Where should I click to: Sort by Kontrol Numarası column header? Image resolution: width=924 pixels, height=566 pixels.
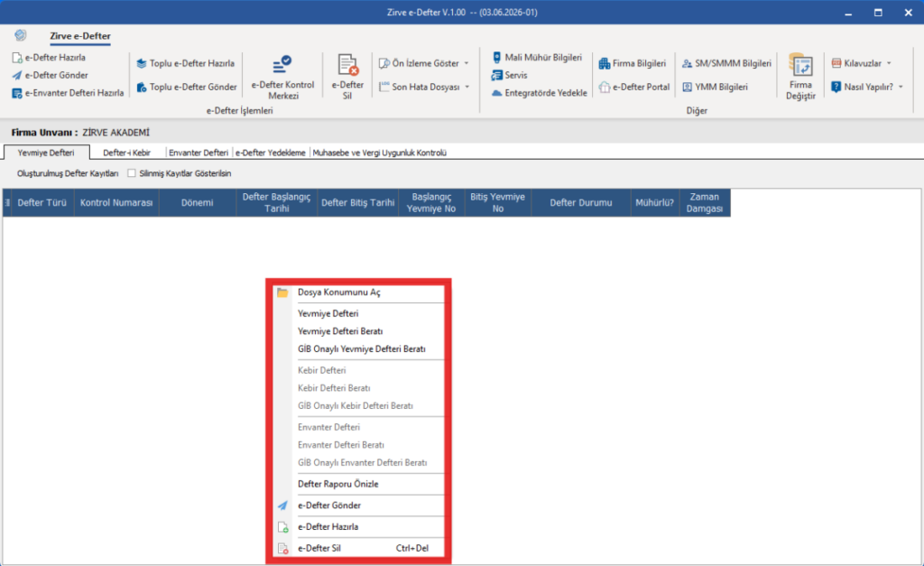[116, 203]
